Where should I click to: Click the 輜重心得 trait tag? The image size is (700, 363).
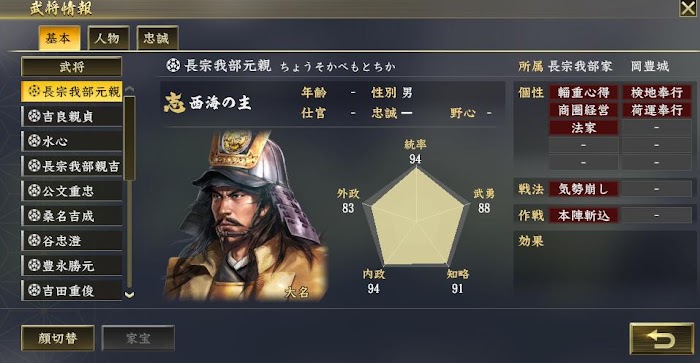click(x=583, y=92)
